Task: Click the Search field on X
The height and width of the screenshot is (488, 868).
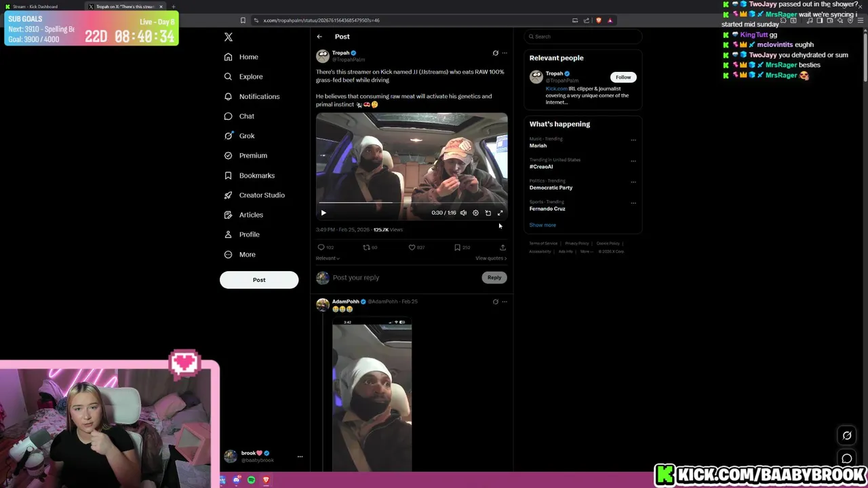Action: 583,37
